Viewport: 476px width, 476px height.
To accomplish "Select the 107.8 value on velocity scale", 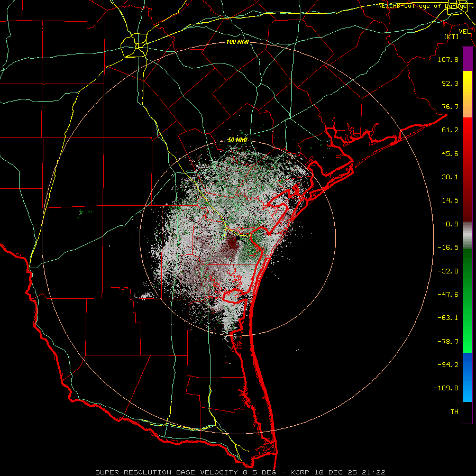I will 448,59.
